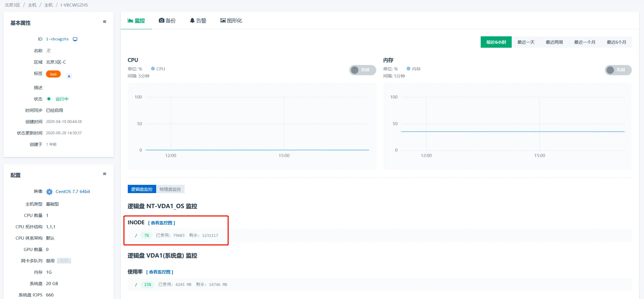644x299 pixels.
Task: Toggle the CPU chart real-time switch
Action: (x=362, y=70)
